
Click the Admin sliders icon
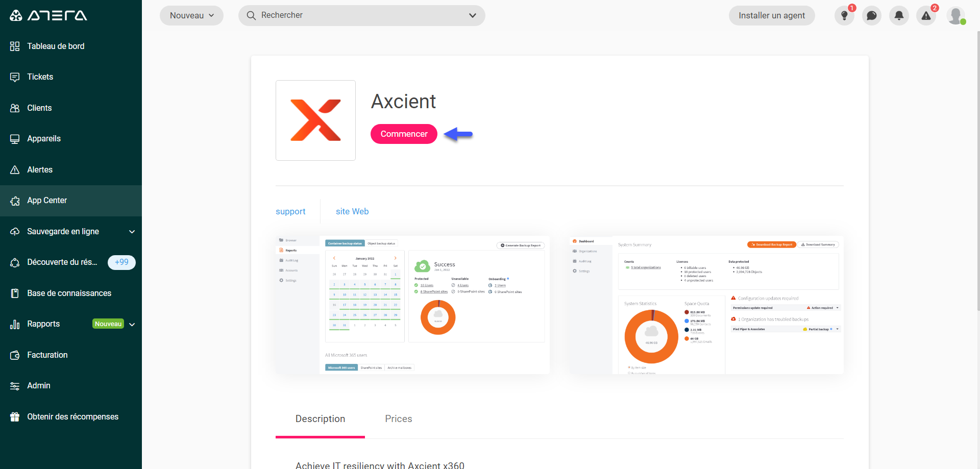point(15,386)
